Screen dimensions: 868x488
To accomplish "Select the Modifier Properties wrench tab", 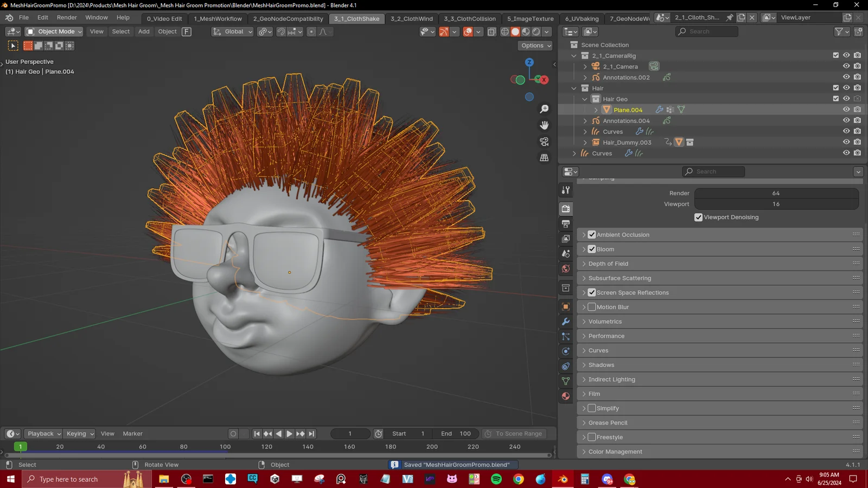I will pyautogui.click(x=565, y=321).
